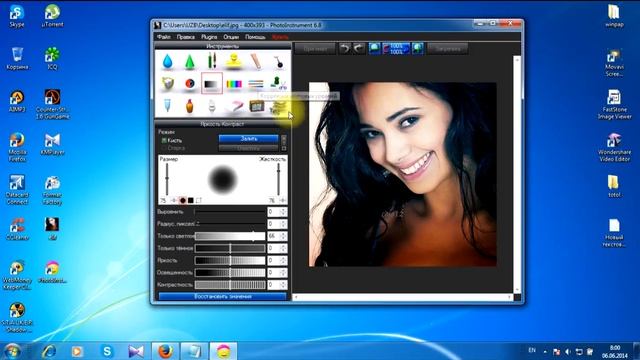
Task: Choose the white square brush shape
Action: tap(198, 200)
